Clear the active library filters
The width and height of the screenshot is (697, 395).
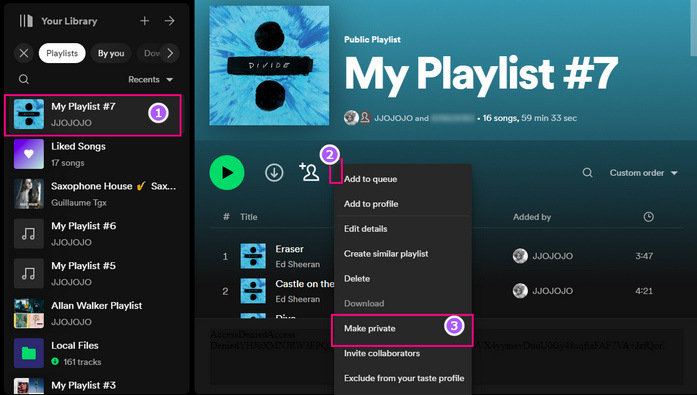[x=24, y=53]
